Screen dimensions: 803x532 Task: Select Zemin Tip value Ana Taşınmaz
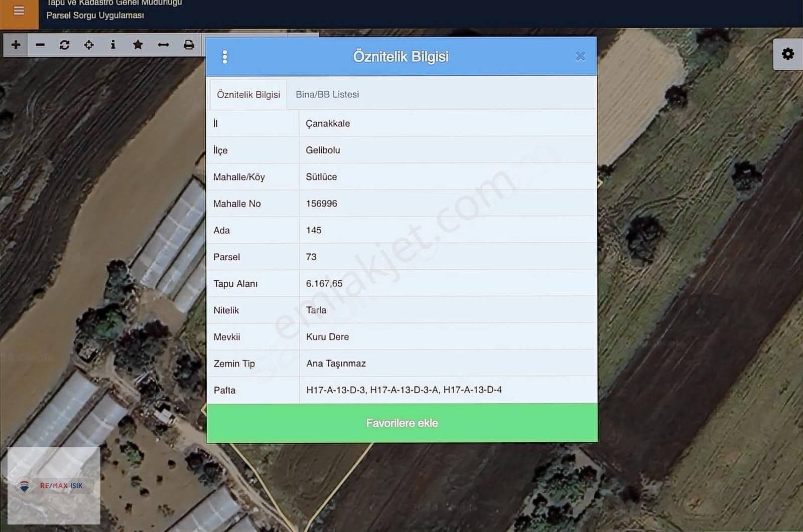tap(336, 364)
